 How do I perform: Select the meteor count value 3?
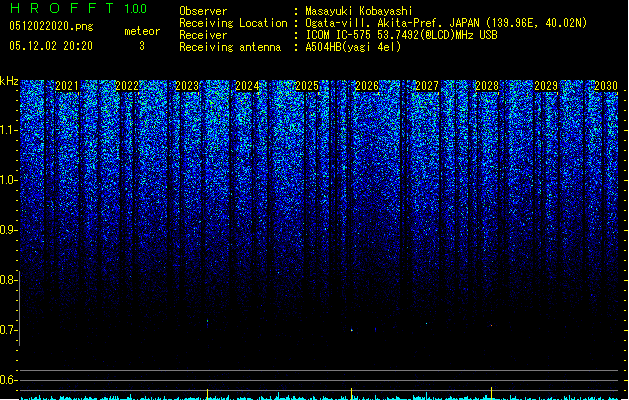click(x=142, y=46)
